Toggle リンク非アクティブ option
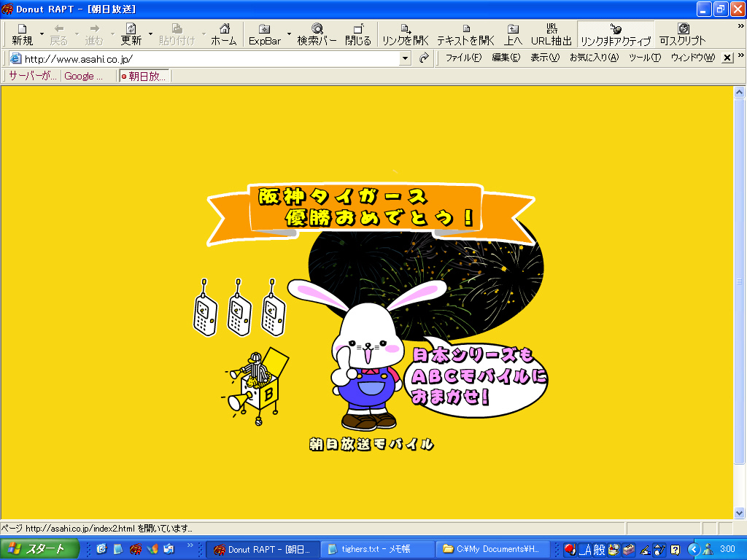Image resolution: width=747 pixels, height=560 pixels. [x=615, y=34]
